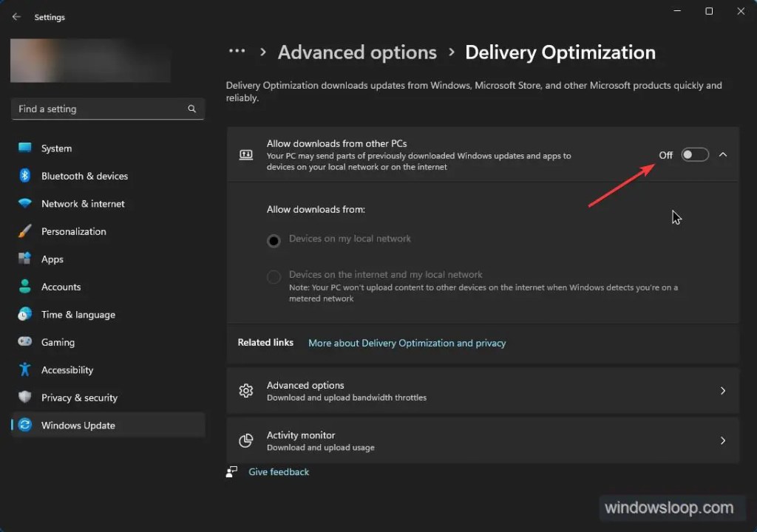Go to Gaming settings
The height and width of the screenshot is (532, 757).
click(x=108, y=342)
